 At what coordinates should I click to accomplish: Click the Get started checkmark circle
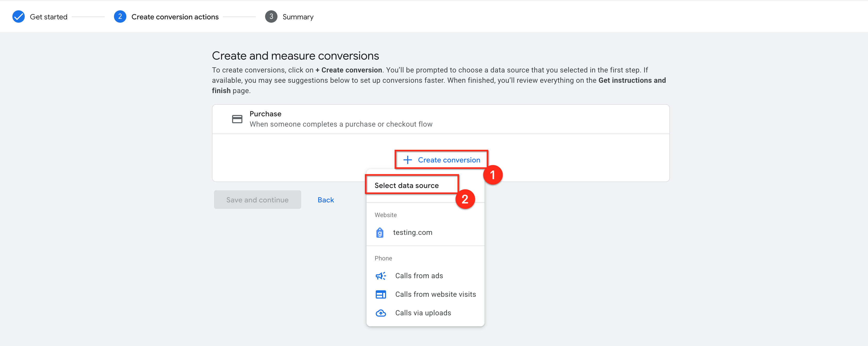pyautogui.click(x=19, y=17)
